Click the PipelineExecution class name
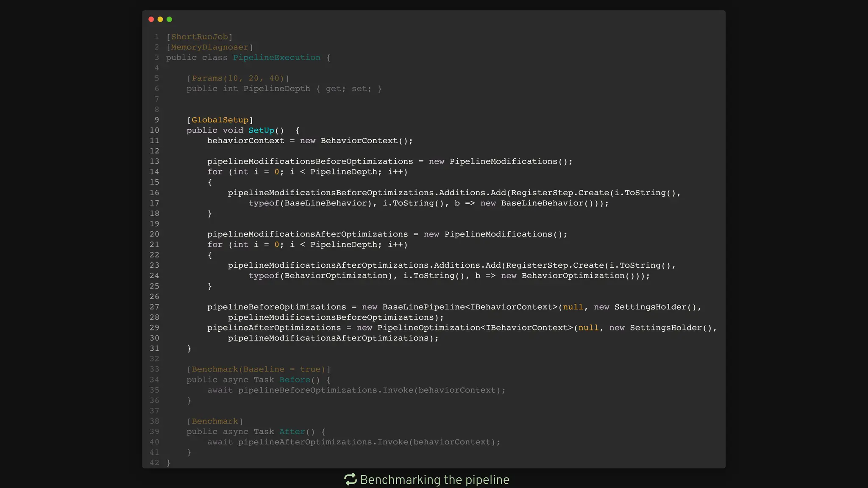The width and height of the screenshot is (868, 488). point(277,58)
